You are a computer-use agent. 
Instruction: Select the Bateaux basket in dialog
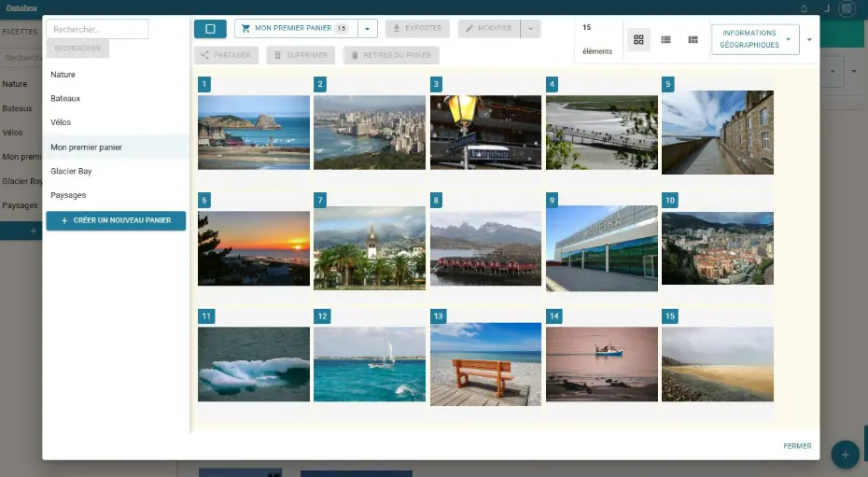coord(117,99)
